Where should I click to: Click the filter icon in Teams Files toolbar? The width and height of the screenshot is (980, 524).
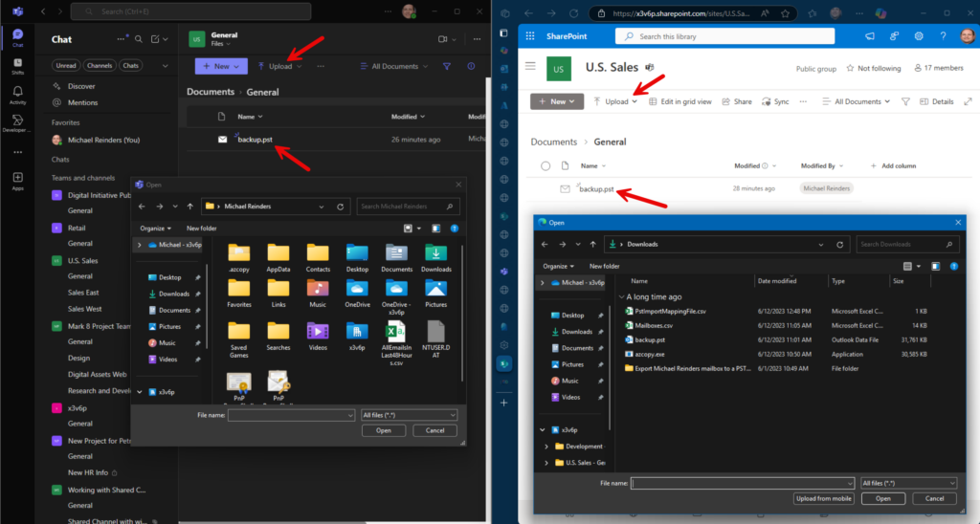pyautogui.click(x=447, y=66)
